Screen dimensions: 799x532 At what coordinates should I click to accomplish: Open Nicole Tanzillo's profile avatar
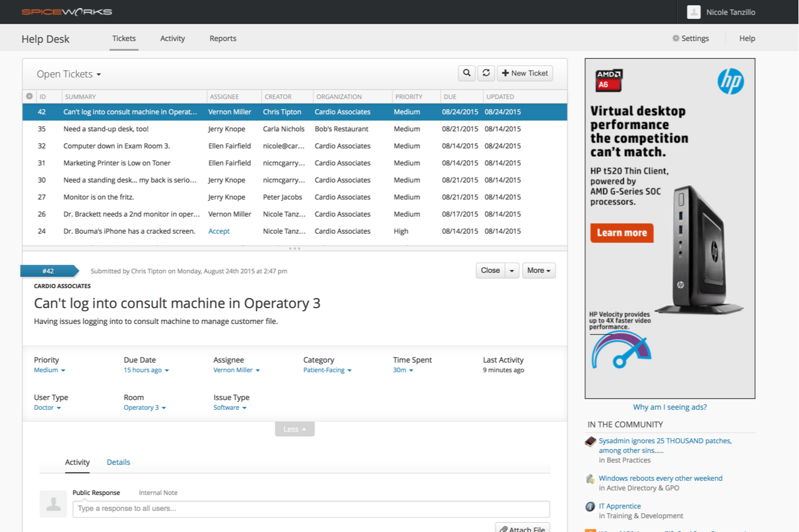point(693,12)
